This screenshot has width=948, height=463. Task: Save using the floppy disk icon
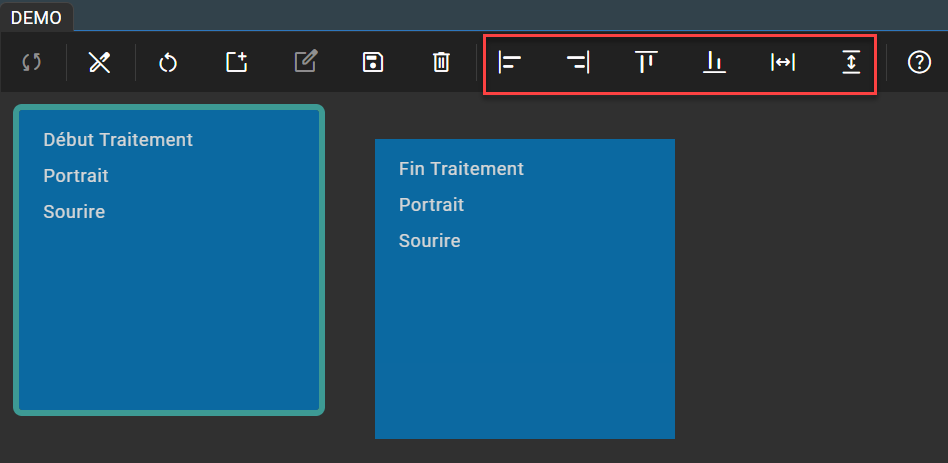coord(372,62)
